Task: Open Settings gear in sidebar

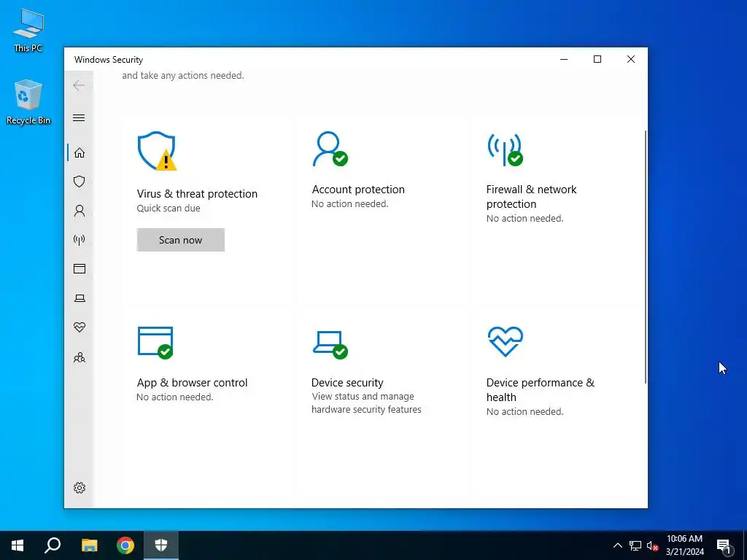Action: click(x=79, y=488)
